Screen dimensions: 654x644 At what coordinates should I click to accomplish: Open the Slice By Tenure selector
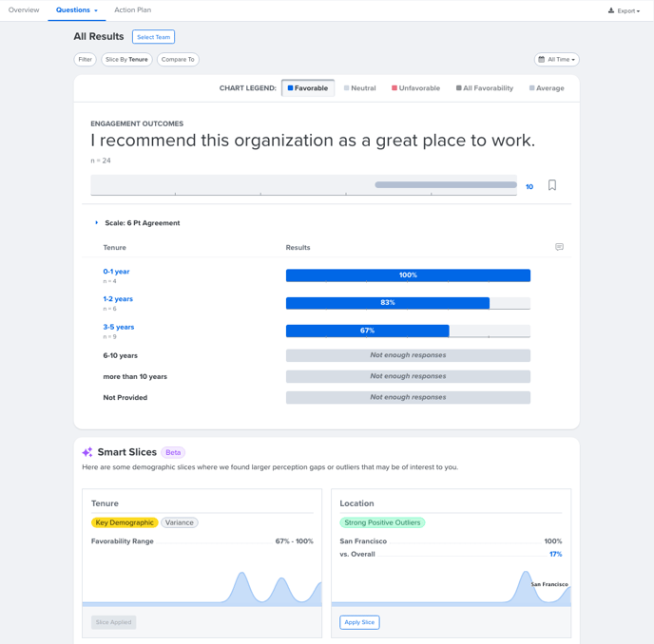coord(126,59)
